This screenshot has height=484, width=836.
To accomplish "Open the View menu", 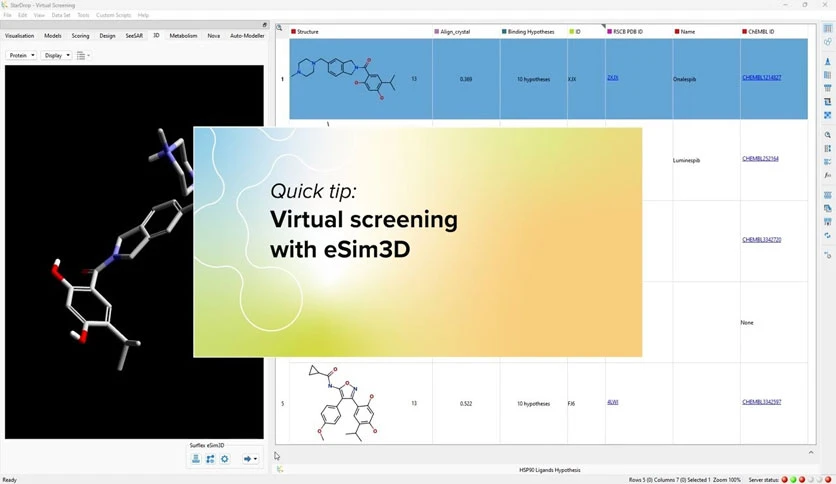I will coord(39,15).
